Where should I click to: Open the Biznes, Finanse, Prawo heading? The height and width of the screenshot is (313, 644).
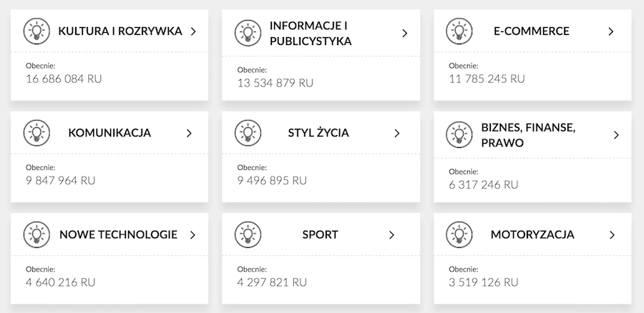[x=528, y=135]
